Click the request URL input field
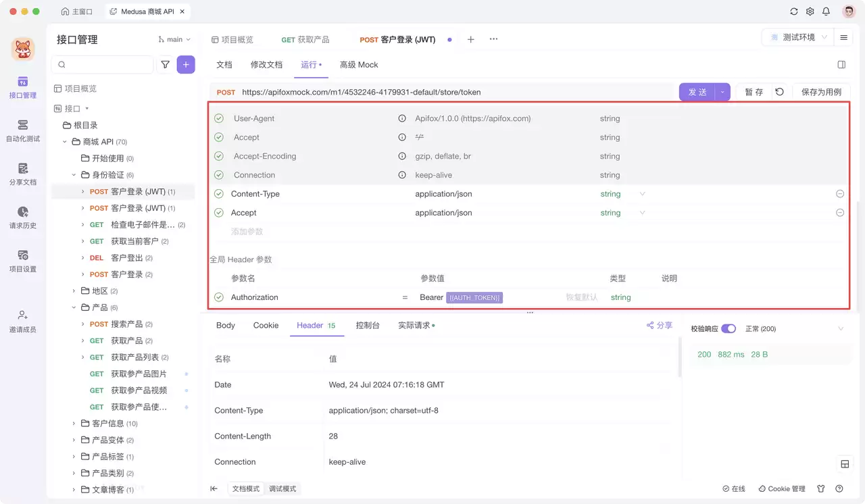Screen dimensions: 865x504 point(443,92)
